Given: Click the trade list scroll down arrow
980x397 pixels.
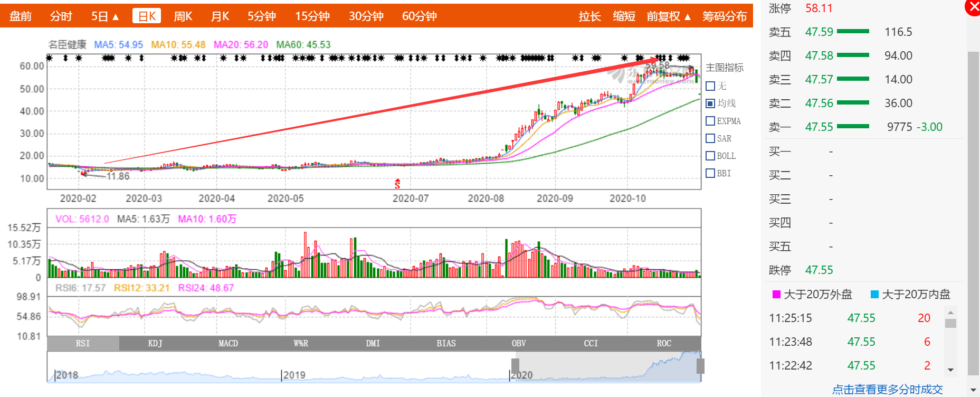Looking at the screenshot, I should click(x=950, y=370).
